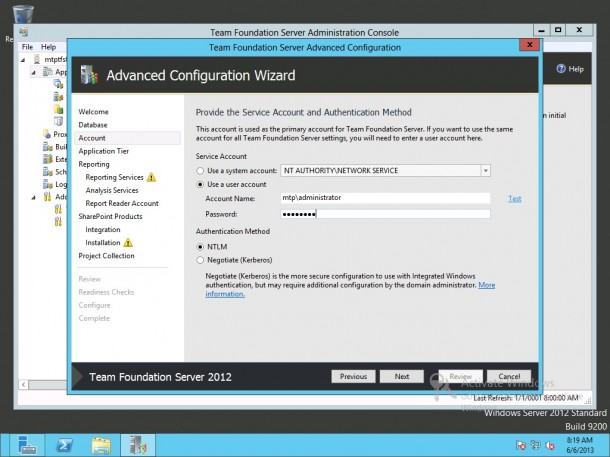This screenshot has height=457, width=610.
Task: Click the Additional Tools tree icon
Action: 47,196
